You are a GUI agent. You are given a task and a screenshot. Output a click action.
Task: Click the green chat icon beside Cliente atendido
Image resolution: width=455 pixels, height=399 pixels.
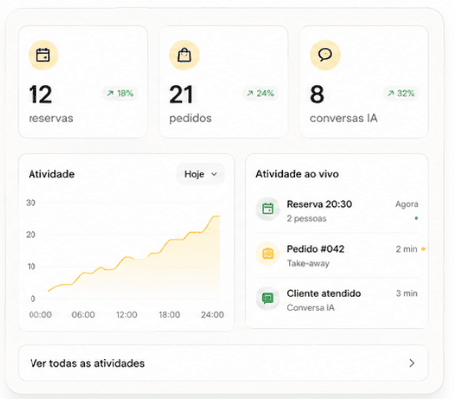point(268,298)
